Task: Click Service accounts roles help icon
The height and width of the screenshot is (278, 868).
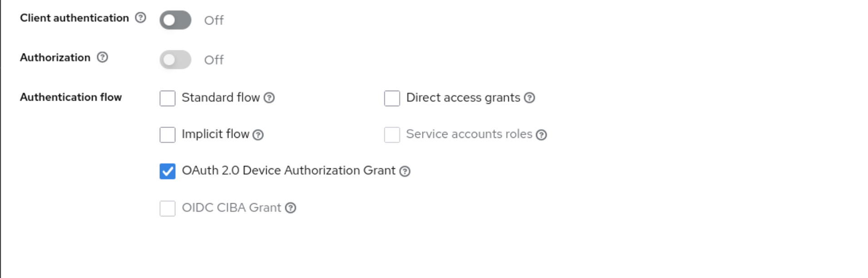Action: pos(541,135)
